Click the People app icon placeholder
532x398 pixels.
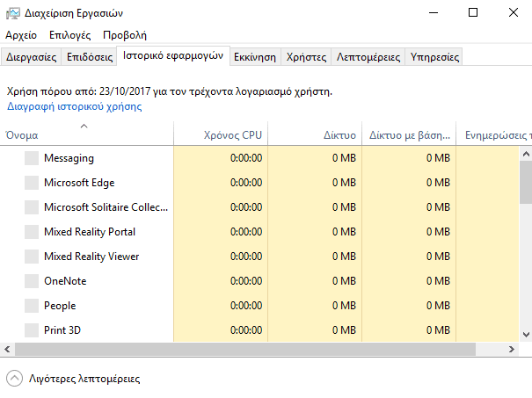point(32,306)
